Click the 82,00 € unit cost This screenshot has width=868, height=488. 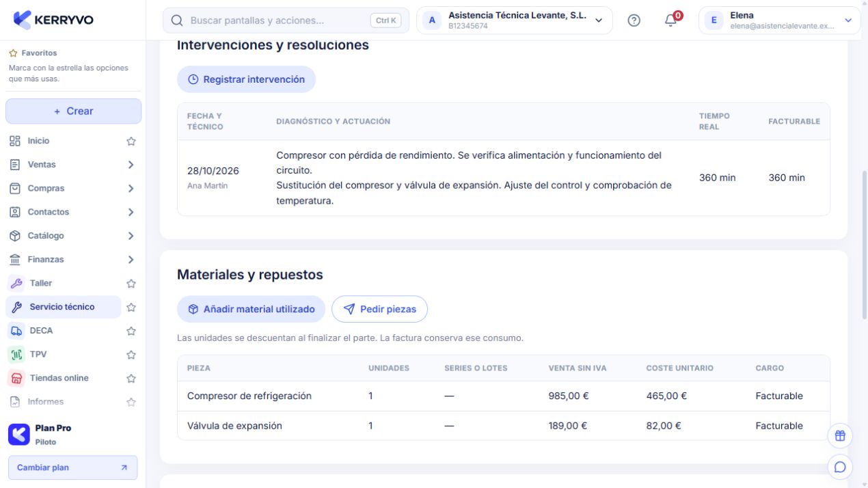pyautogui.click(x=664, y=426)
